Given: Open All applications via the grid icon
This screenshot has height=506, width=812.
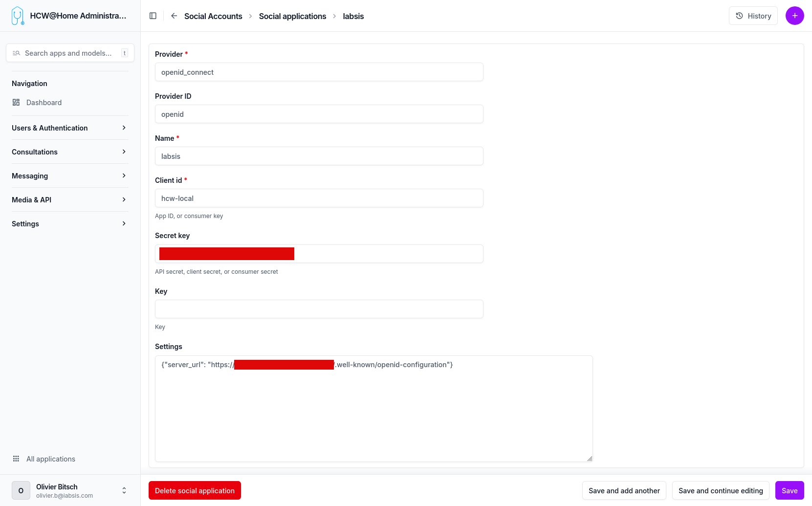Looking at the screenshot, I should (x=16, y=459).
